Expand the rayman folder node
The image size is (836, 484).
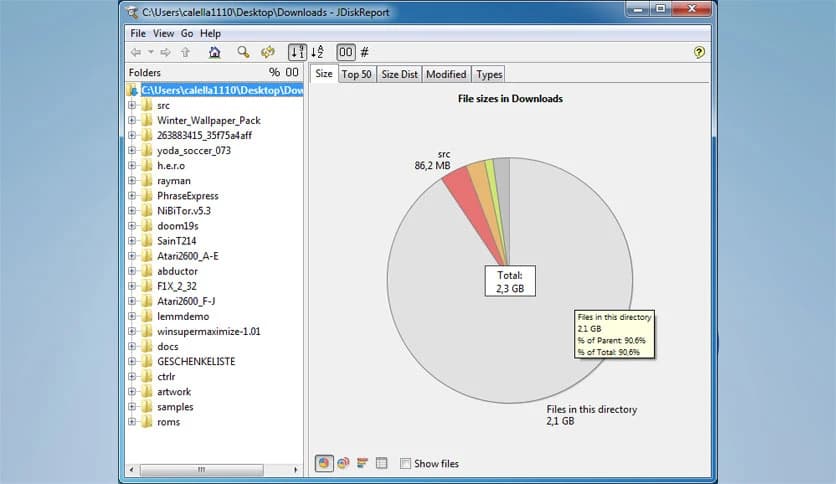pyautogui.click(x=132, y=181)
